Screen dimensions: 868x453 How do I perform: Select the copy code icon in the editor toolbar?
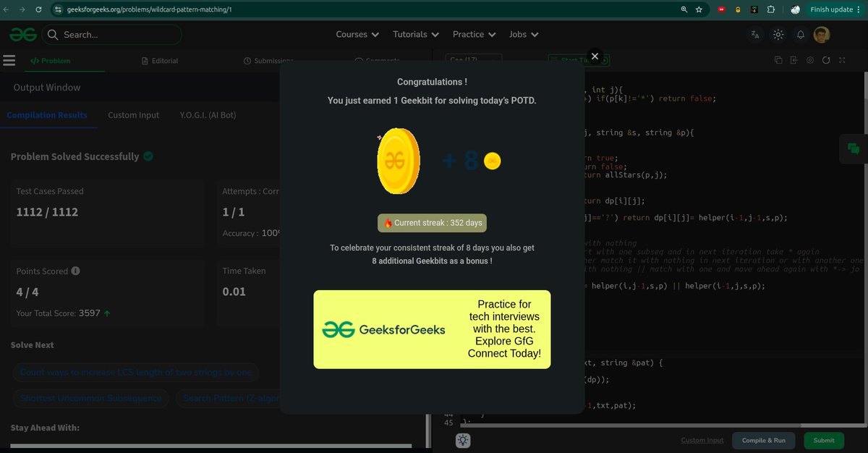(x=777, y=60)
